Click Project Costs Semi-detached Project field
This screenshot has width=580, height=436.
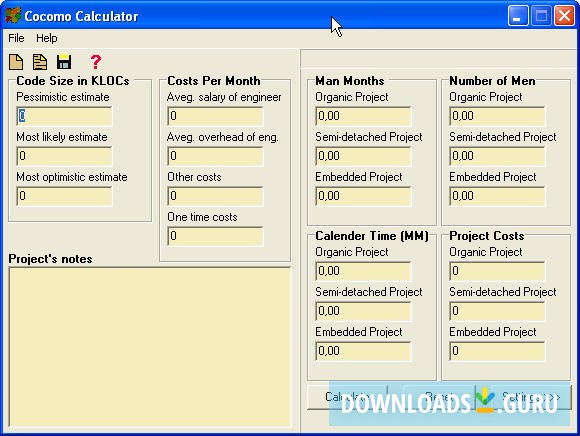pos(497,311)
